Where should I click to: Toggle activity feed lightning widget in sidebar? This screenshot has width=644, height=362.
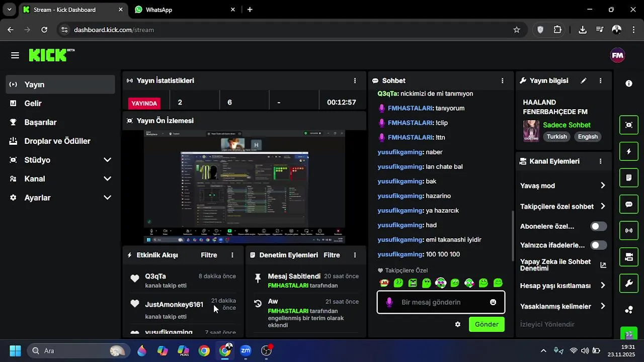coord(629,151)
